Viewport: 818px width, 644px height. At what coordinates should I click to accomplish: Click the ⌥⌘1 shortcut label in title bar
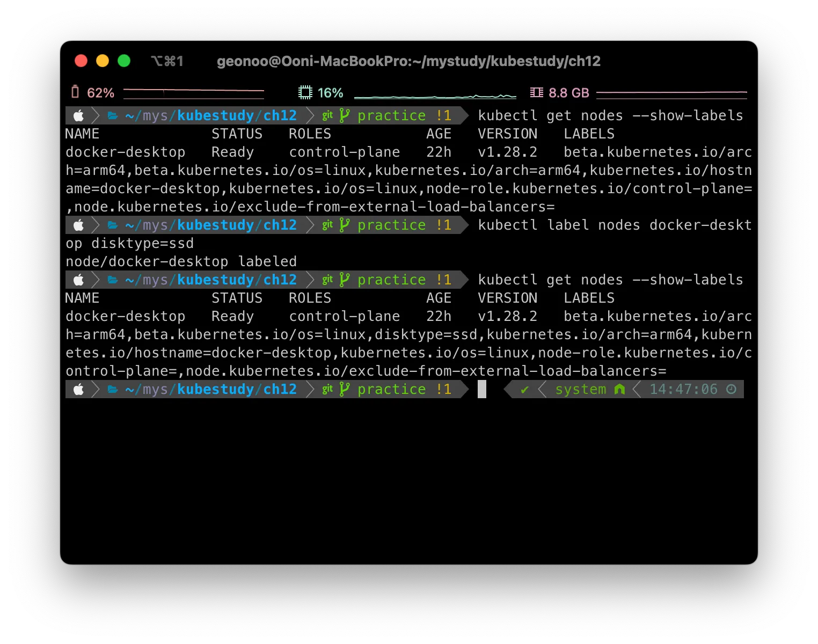167,61
